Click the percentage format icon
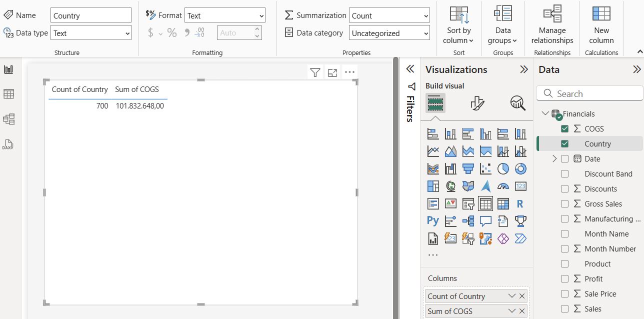This screenshot has height=319, width=644. click(x=172, y=33)
